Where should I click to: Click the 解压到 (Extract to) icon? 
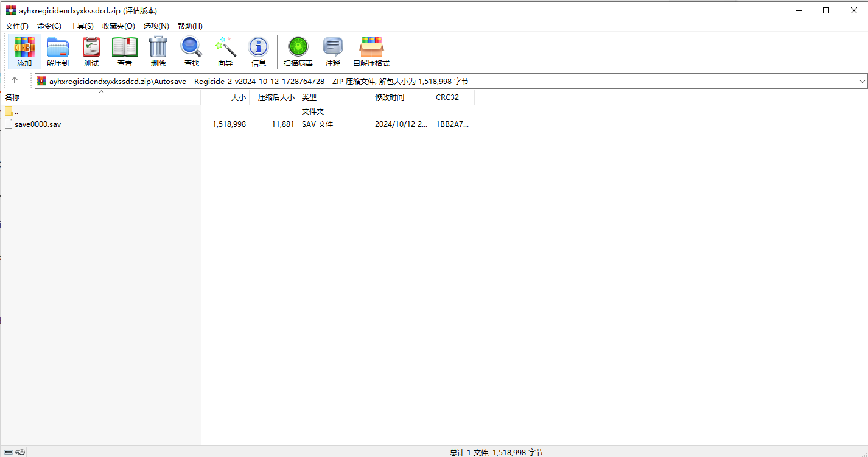[x=58, y=51]
